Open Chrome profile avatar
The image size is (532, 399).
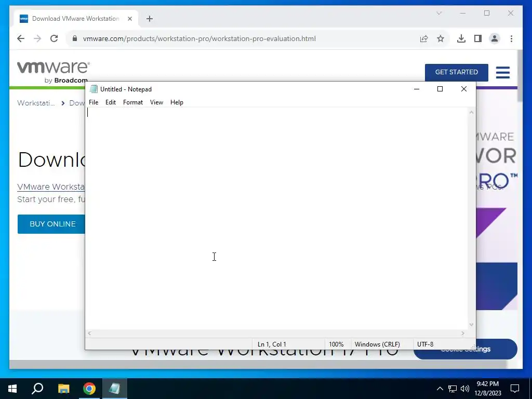coord(495,38)
